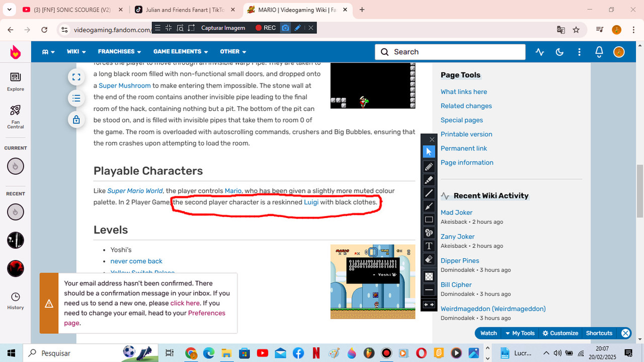Click the Windows Start button
The height and width of the screenshot is (362, 644).
(x=11, y=353)
